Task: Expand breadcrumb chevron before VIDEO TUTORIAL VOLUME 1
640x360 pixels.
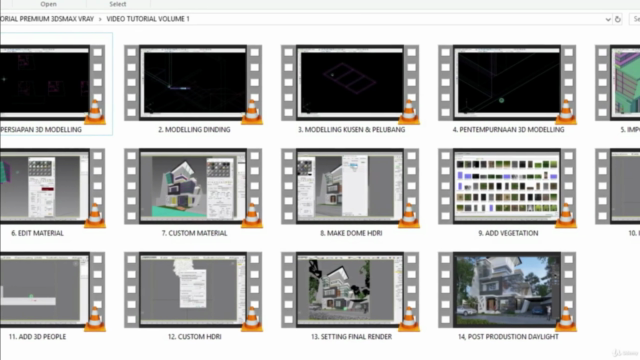Action: 100,19
